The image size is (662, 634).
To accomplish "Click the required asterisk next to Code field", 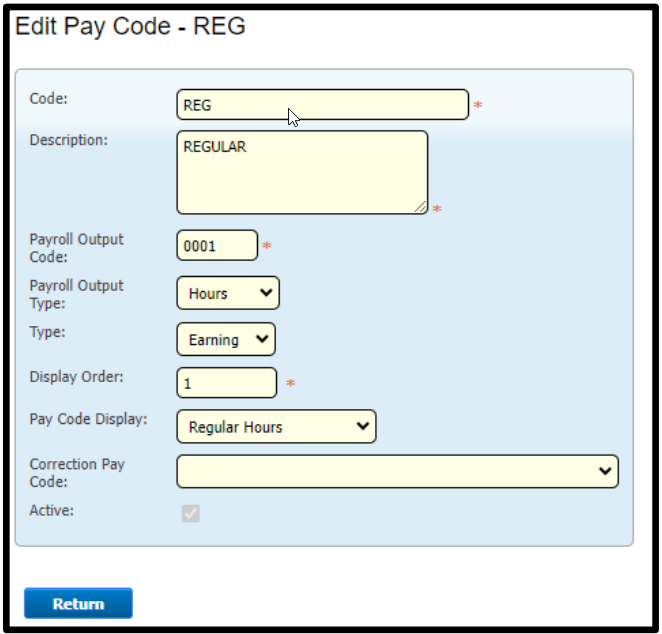I will pyautogui.click(x=478, y=104).
